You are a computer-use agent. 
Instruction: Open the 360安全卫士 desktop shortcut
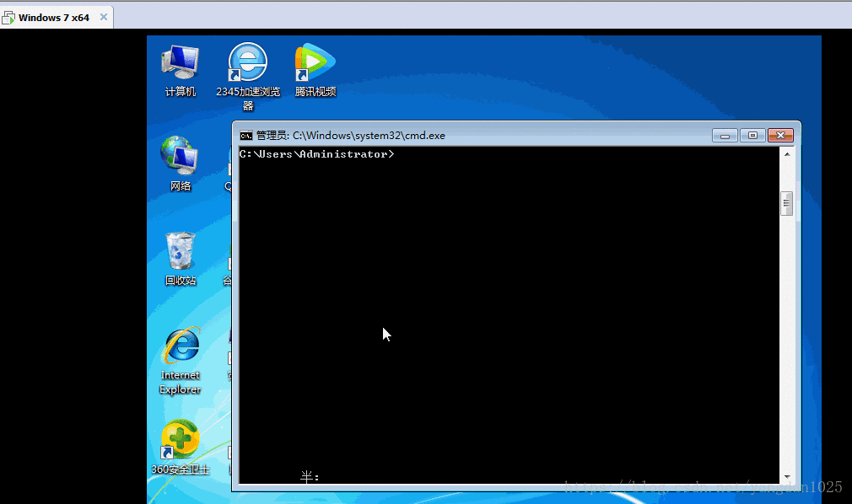point(180,447)
